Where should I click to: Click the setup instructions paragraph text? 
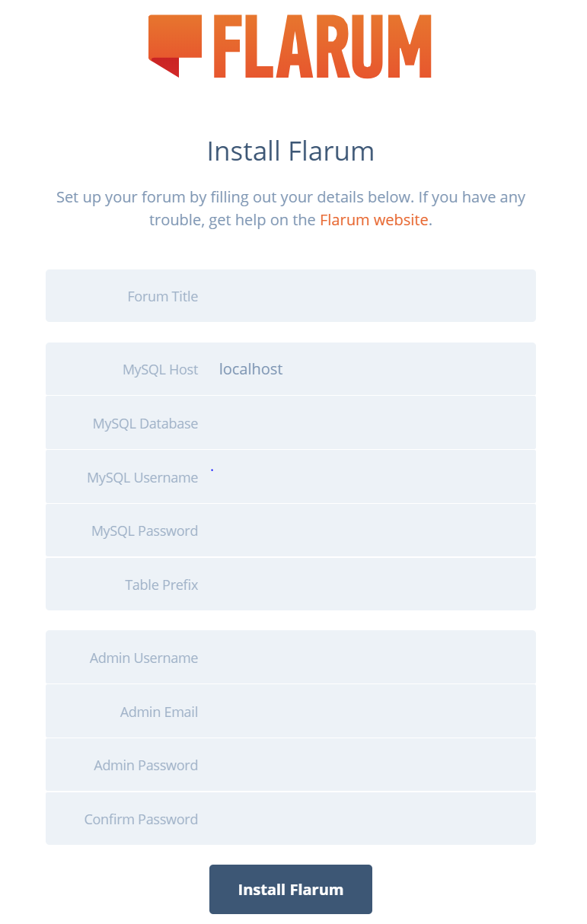coord(291,198)
